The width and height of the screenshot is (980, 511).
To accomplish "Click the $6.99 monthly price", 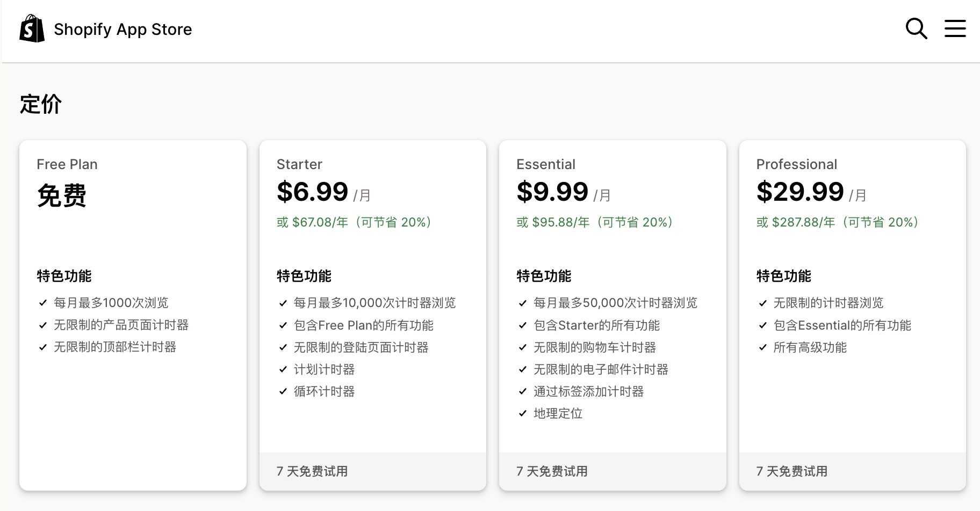I will pyautogui.click(x=313, y=192).
